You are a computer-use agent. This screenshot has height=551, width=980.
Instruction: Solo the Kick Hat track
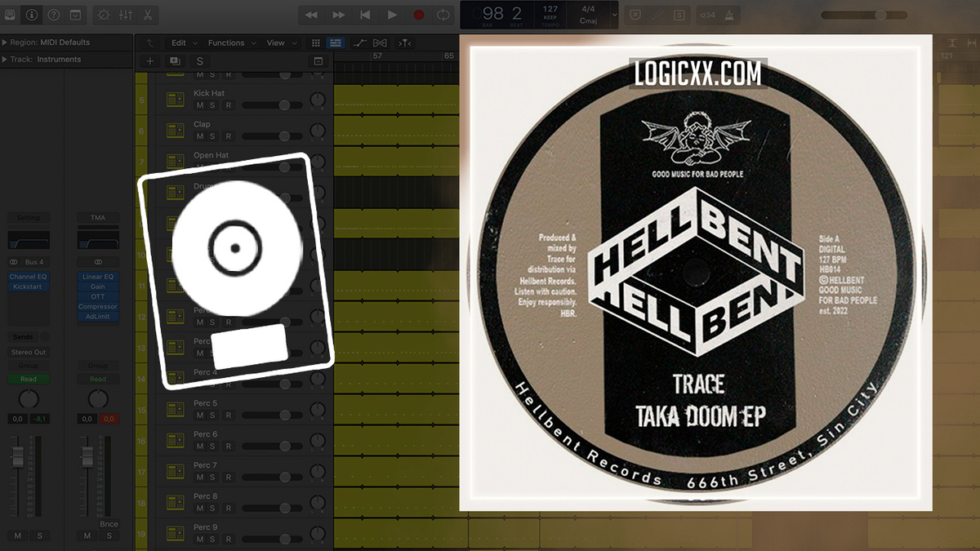pyautogui.click(x=213, y=105)
